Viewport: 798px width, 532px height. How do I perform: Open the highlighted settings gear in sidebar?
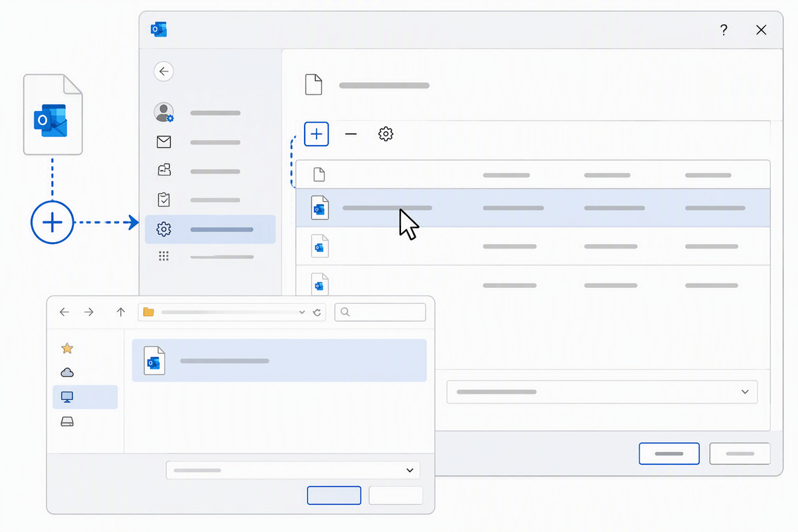164,229
